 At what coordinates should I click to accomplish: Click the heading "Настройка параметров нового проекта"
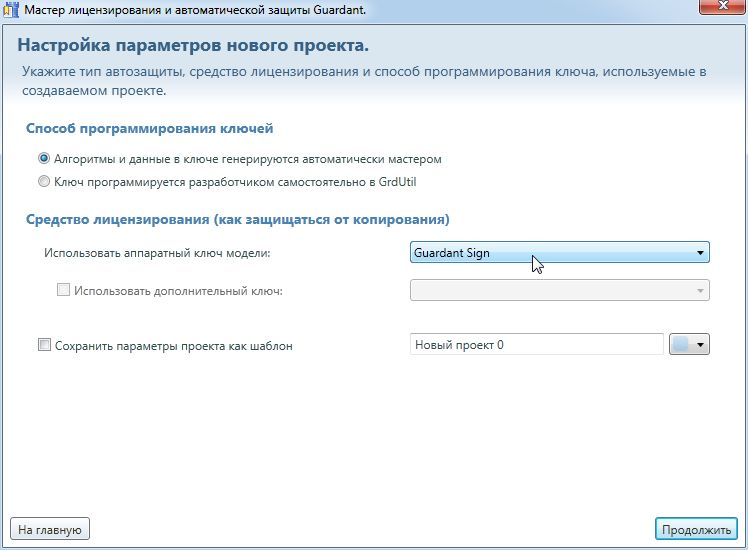[x=193, y=46]
